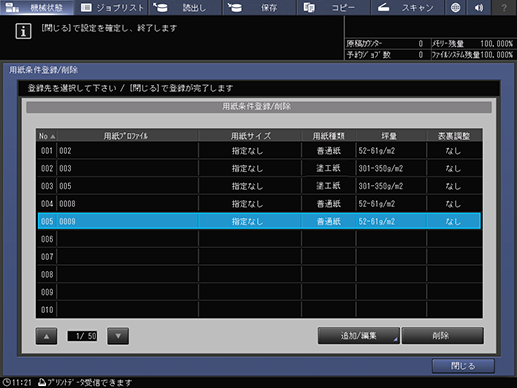Screen dimensions: 517x388
Task: Click the page number field 1/50
Action: click(x=82, y=336)
